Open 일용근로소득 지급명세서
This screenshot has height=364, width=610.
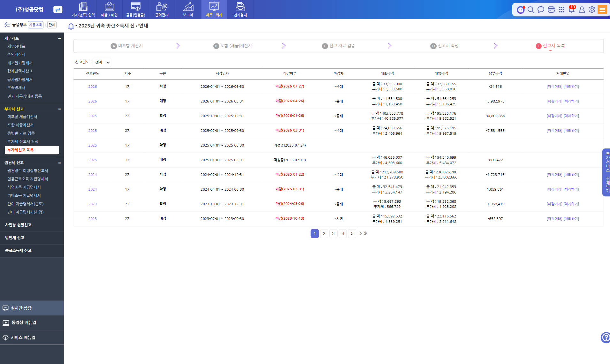(x=27, y=179)
